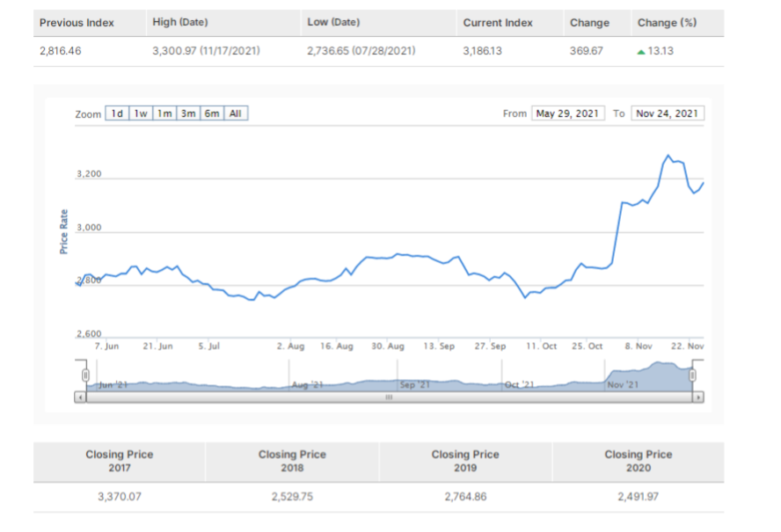
Task: Click the 3,000 y-axis label
Action: [89, 228]
